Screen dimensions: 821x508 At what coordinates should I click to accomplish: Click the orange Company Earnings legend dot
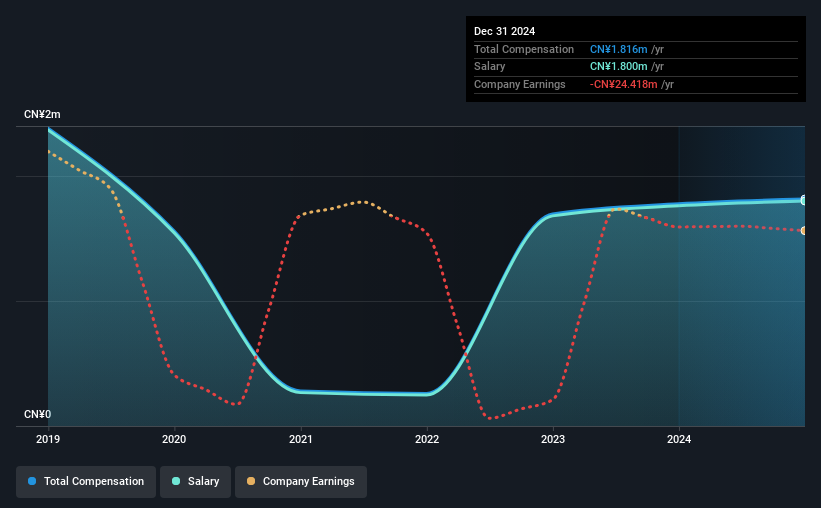tap(251, 481)
